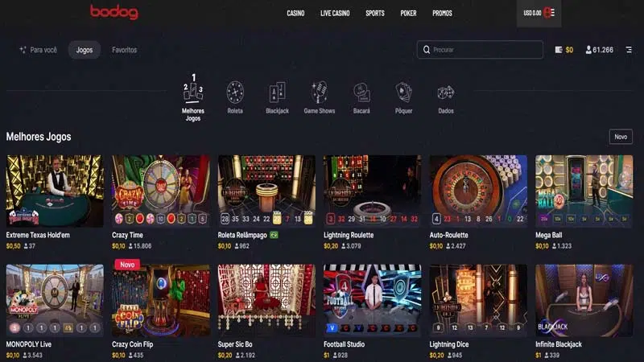Open the PROMOS link
The width and height of the screenshot is (644, 362).
(x=442, y=13)
